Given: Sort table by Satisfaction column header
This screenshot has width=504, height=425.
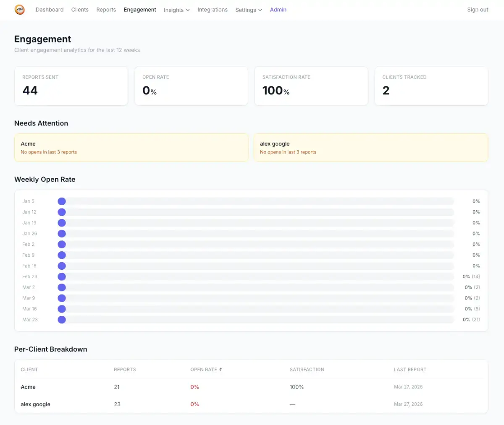Looking at the screenshot, I should tap(307, 370).
